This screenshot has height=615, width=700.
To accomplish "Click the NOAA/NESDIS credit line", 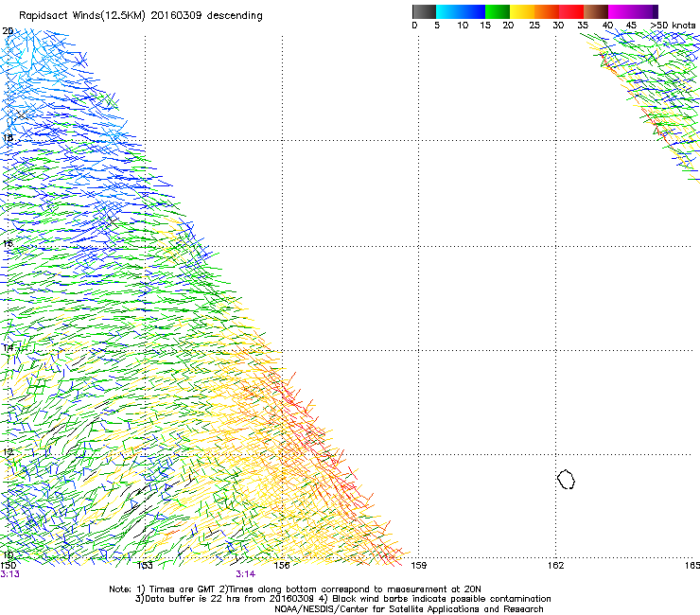I will coord(409,609).
